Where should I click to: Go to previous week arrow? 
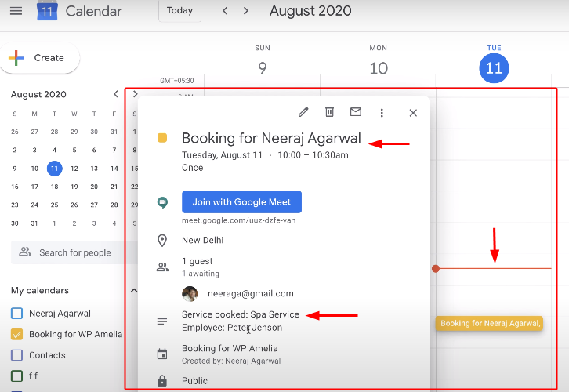coord(226,11)
